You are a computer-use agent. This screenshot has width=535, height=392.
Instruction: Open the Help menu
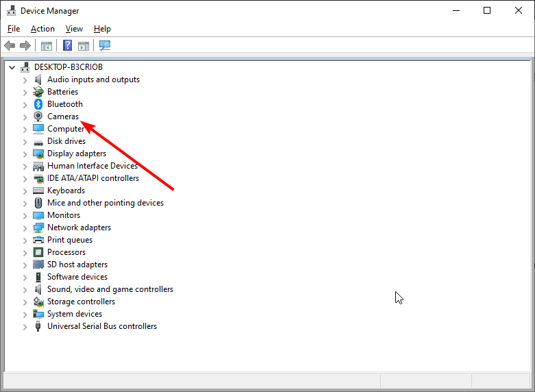coord(102,29)
